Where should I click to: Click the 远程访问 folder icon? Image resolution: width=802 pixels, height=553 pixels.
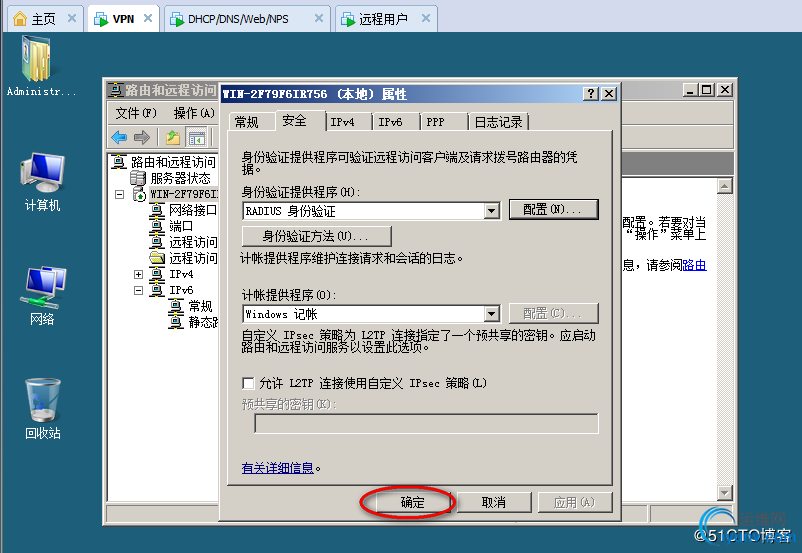click(157, 258)
